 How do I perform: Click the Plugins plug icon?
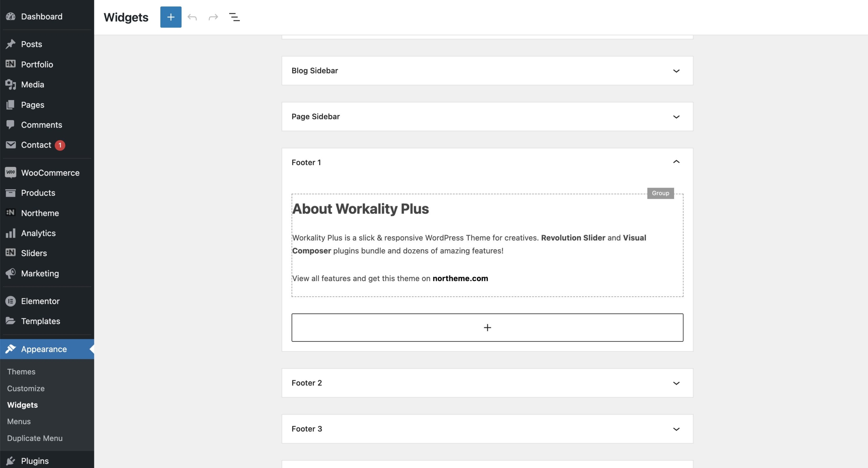pos(11,461)
